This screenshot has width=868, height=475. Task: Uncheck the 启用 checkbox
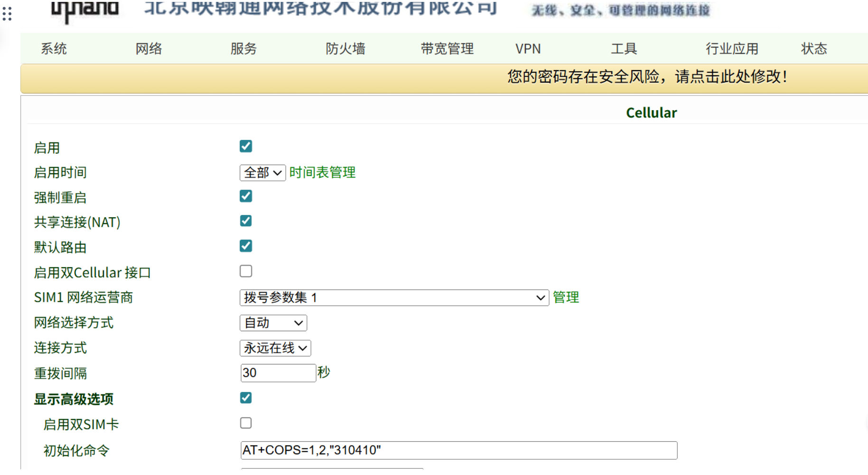[245, 146]
